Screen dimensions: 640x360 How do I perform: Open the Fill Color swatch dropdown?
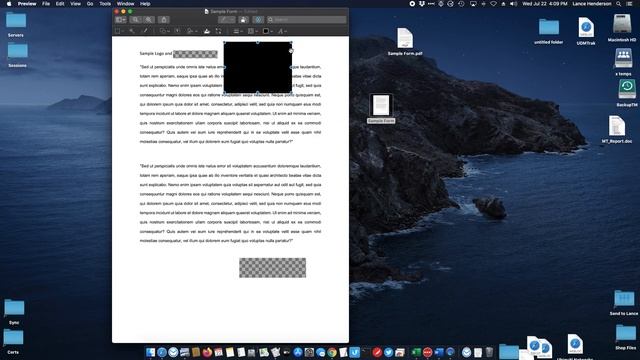click(x=268, y=31)
